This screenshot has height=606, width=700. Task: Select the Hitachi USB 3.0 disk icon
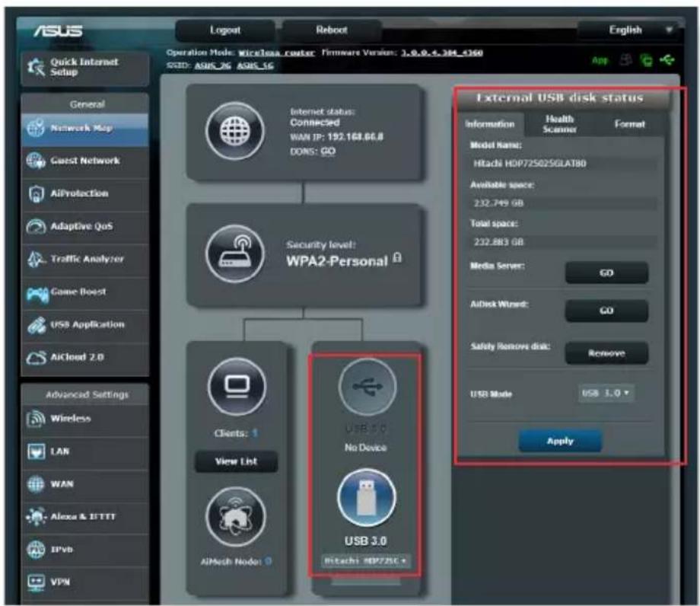coord(367,497)
